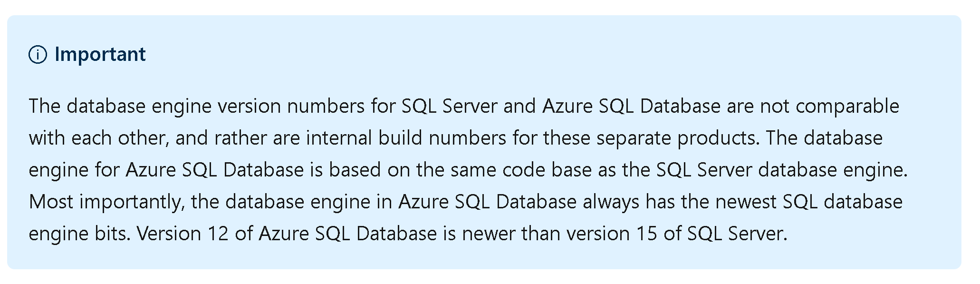Click the words "Most importantly"

click(x=106, y=202)
